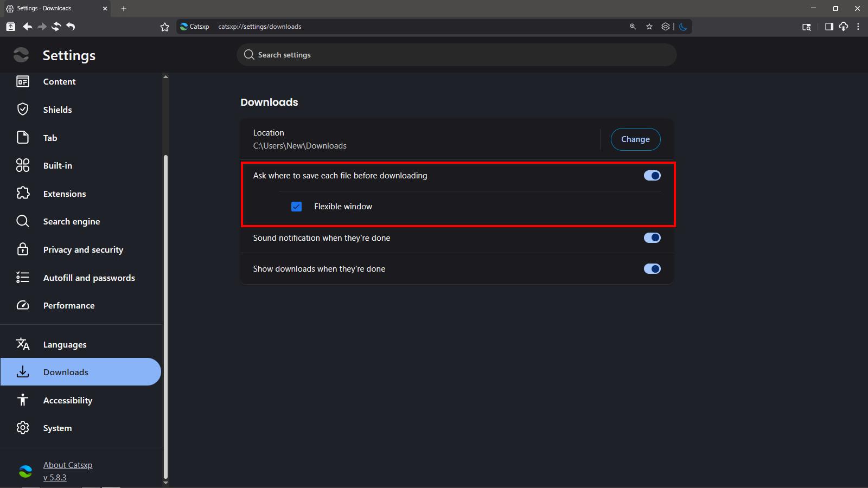Uncheck the Flexible window checkbox
Viewport: 868px width, 488px height.
(x=296, y=207)
